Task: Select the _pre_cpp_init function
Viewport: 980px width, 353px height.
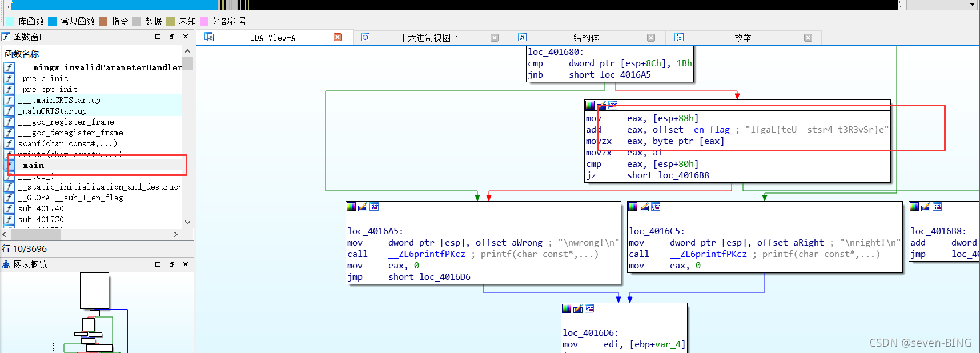Action: tap(93, 89)
